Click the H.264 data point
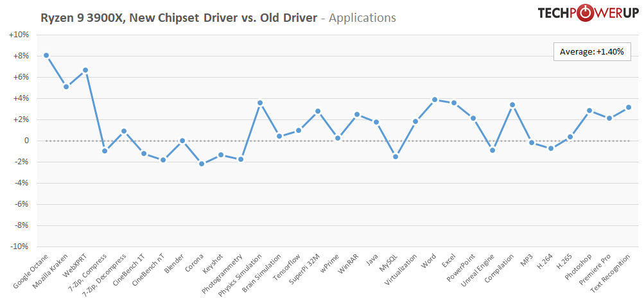644x303 pixels. coord(551,148)
